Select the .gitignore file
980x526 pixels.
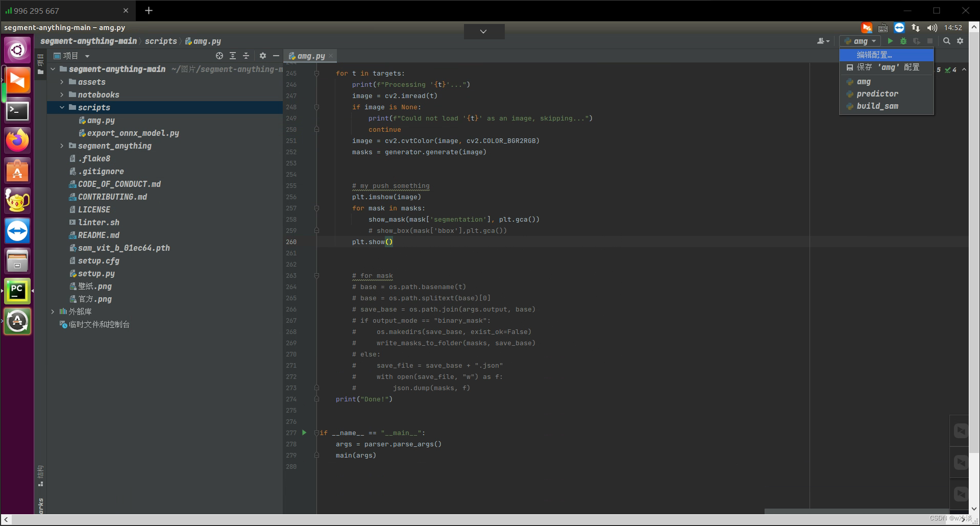pos(96,171)
